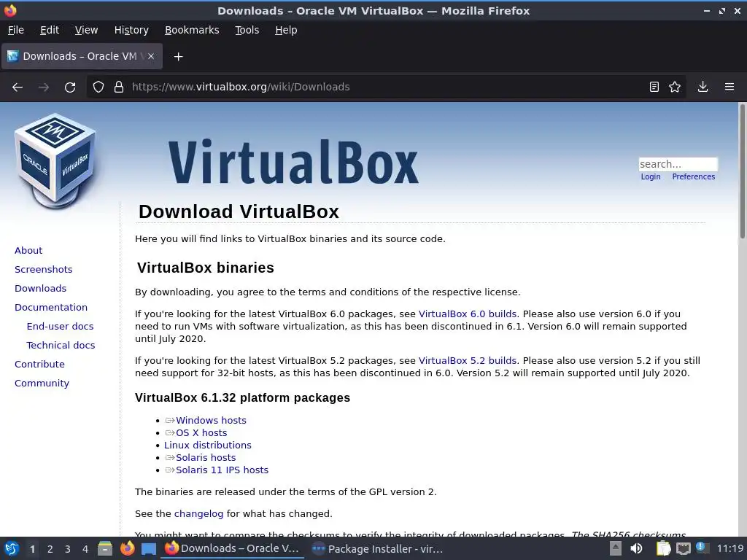Viewport: 747px width, 560px height.
Task: Download Windows hosts package
Action: pos(211,421)
